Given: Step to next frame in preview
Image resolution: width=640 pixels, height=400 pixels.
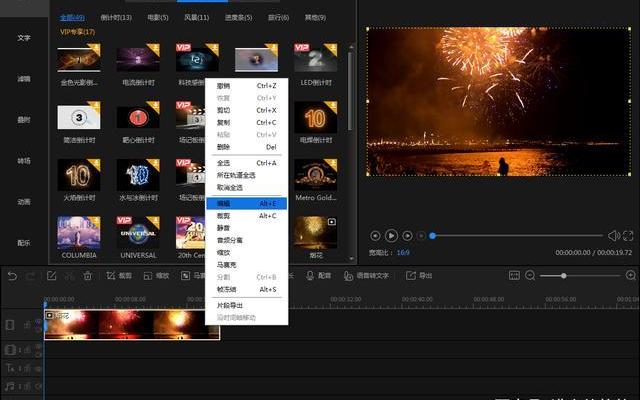Looking at the screenshot, I should (x=407, y=236).
